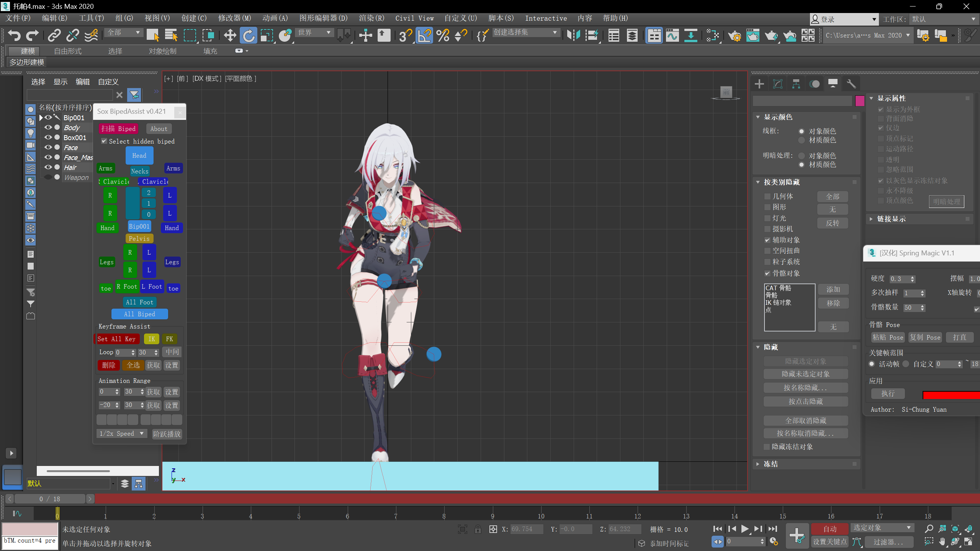Toggle Select hidden biped checkbox
Image resolution: width=980 pixels, height=551 pixels.
pyautogui.click(x=104, y=141)
